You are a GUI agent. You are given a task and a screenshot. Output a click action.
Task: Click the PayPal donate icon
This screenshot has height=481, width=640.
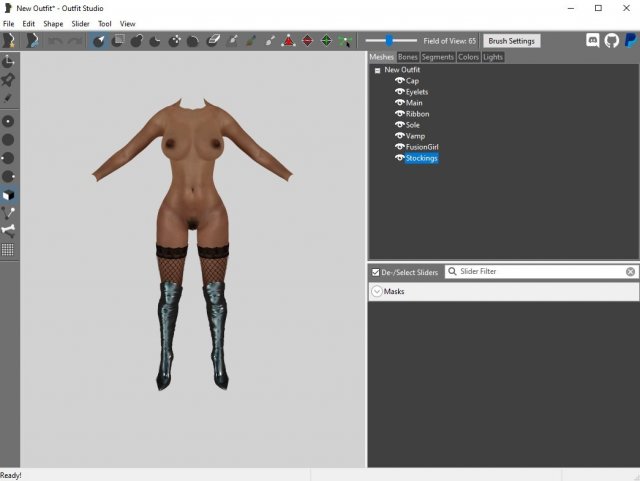tap(629, 41)
